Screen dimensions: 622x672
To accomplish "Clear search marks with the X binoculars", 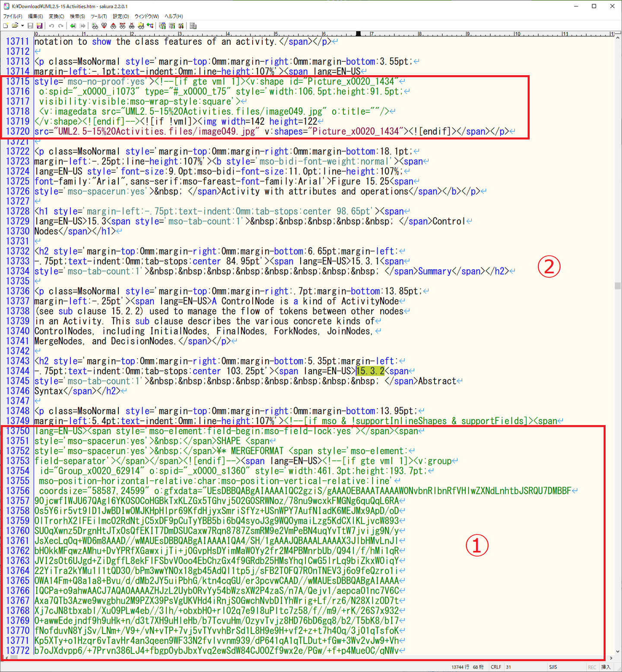I will [x=132, y=26].
